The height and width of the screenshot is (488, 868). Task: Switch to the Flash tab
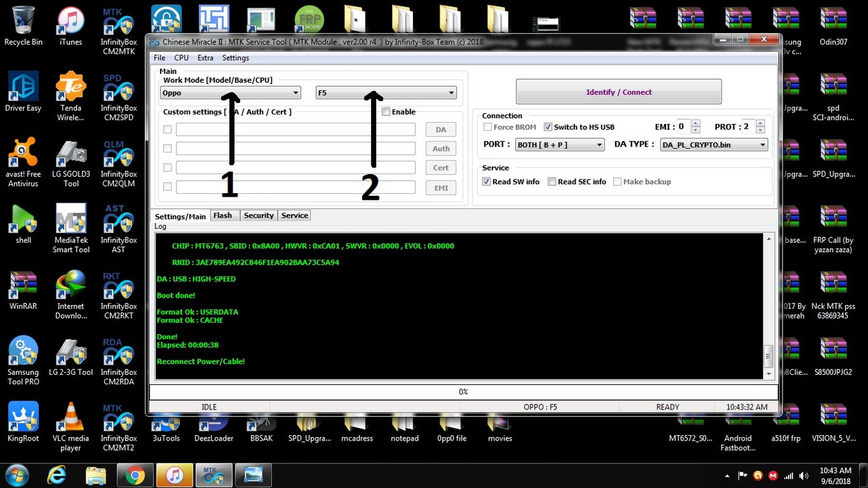[x=222, y=216]
